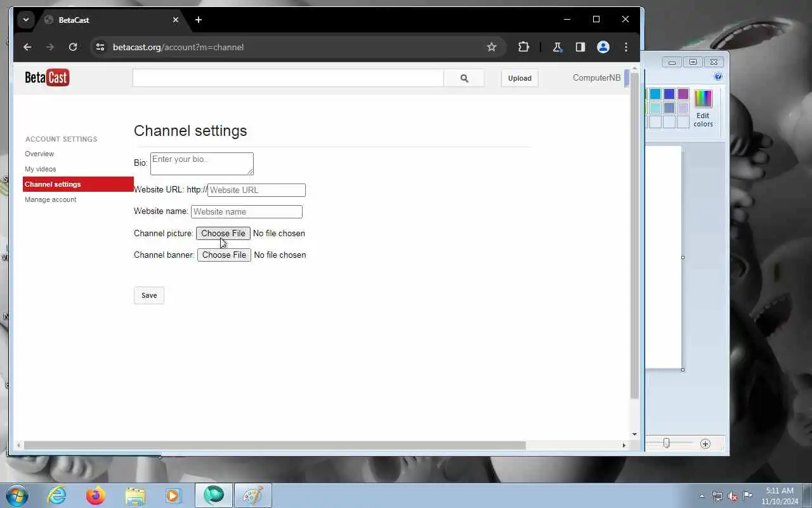
Task: Open the Windows Start menu
Action: pos(16,495)
